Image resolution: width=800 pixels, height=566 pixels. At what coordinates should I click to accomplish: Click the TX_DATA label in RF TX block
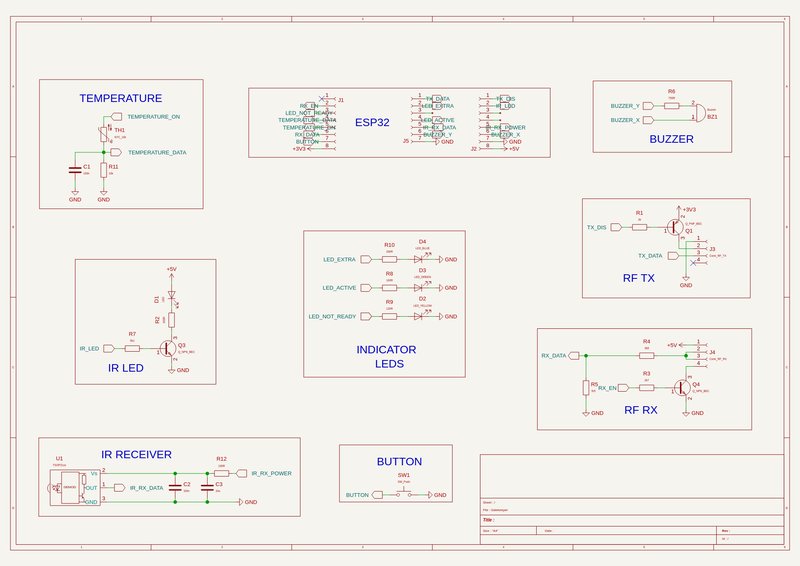tap(650, 256)
